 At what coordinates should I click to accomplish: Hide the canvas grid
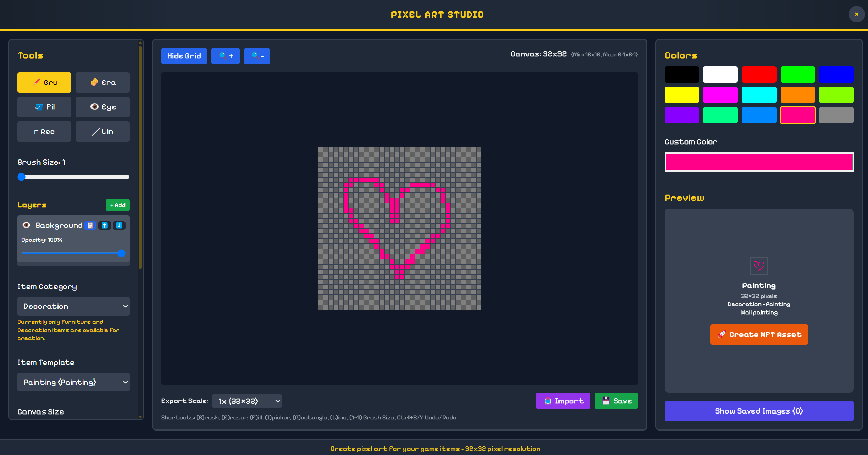184,56
